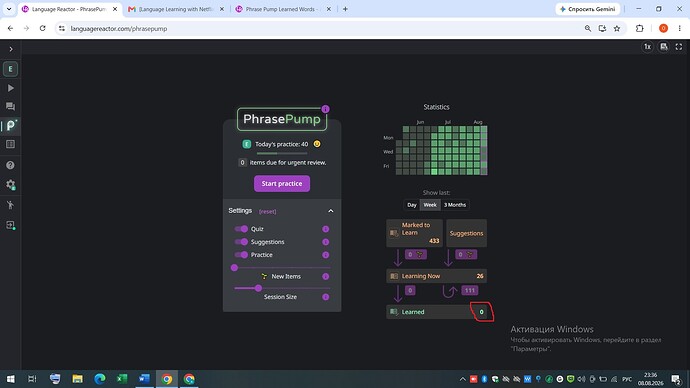
Task: Click the login arrow icon at sidebar bottom
Action: pos(11,225)
